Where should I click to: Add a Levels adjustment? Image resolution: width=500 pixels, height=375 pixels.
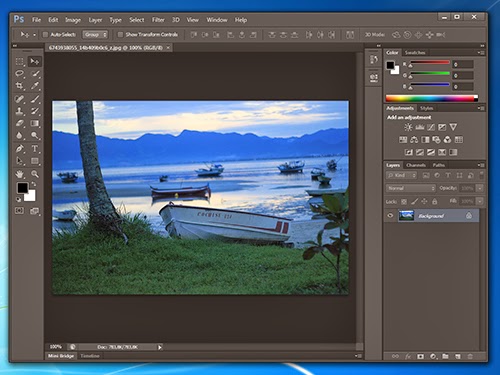coord(420,127)
